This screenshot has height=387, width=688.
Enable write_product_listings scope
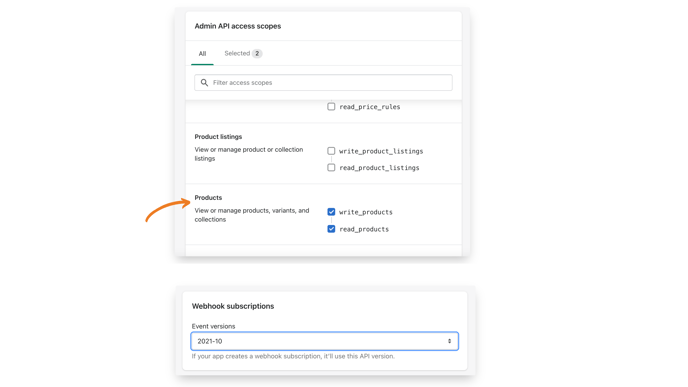[331, 151]
